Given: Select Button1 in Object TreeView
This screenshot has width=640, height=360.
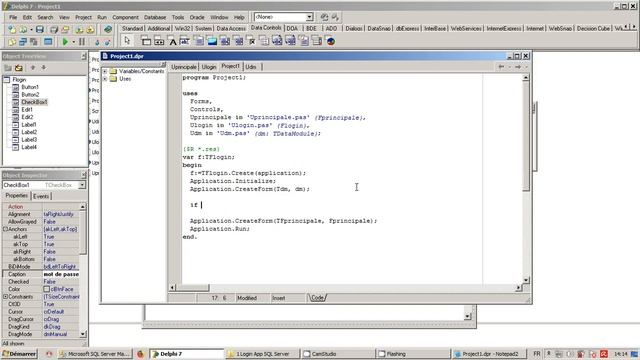Looking at the screenshot, I should (x=30, y=87).
